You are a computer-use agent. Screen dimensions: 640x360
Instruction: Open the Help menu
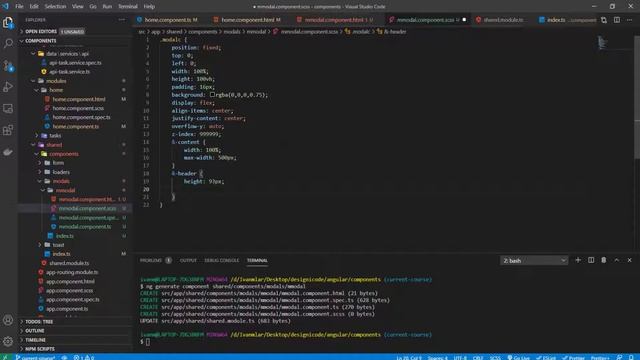(x=149, y=7)
